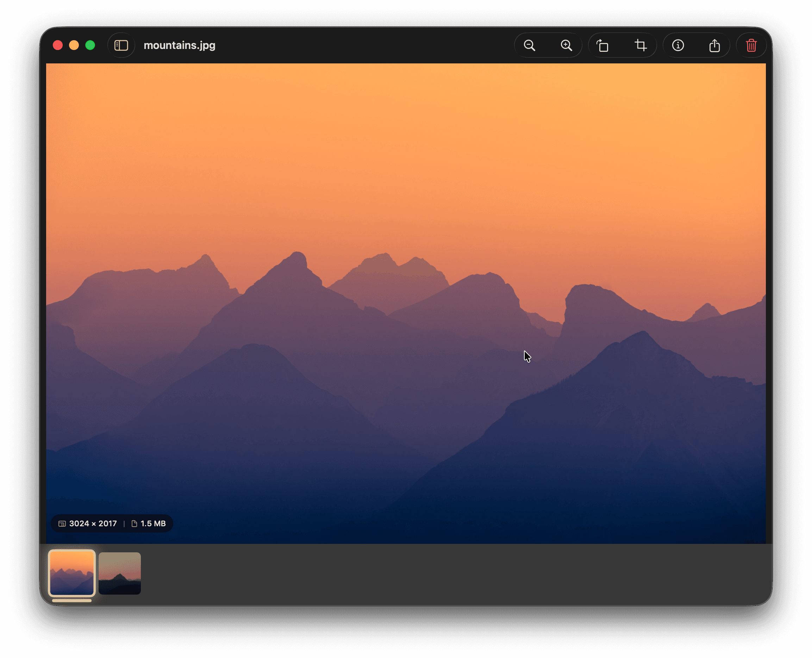Image resolution: width=812 pixels, height=658 pixels.
Task: Switch to the second darker mountain thumbnail
Action: (119, 574)
